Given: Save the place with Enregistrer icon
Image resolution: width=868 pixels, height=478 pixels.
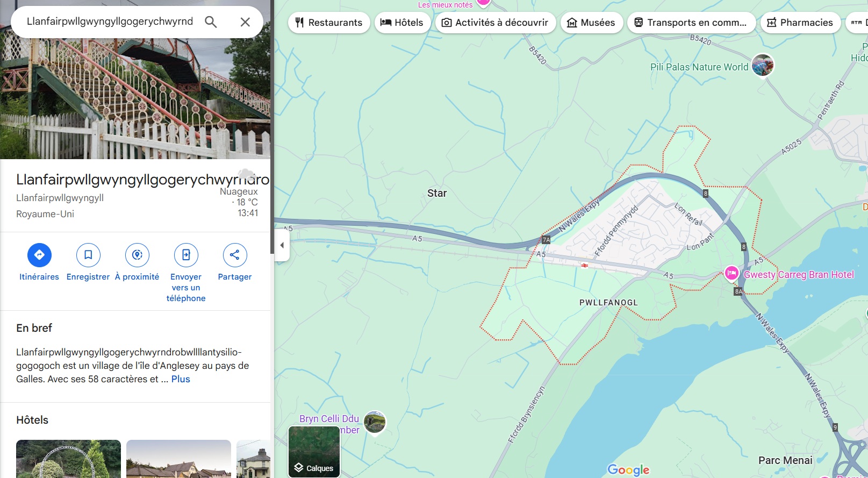Looking at the screenshot, I should (88, 255).
